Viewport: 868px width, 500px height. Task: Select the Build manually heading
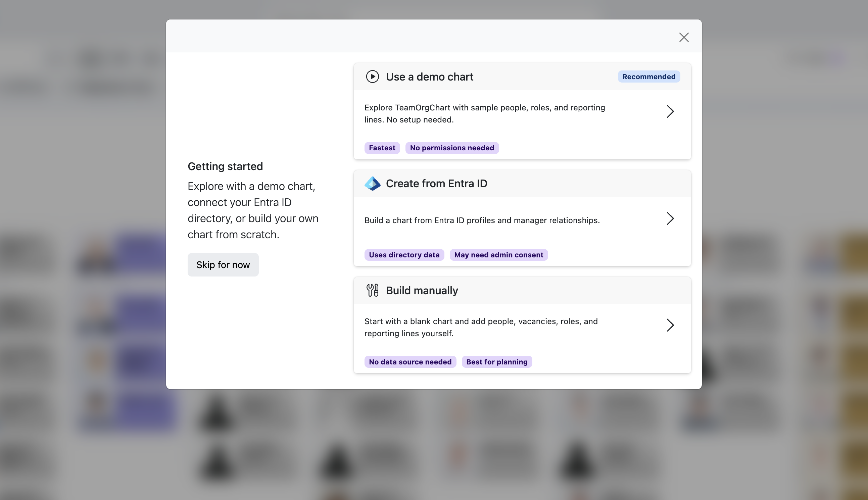pos(422,291)
